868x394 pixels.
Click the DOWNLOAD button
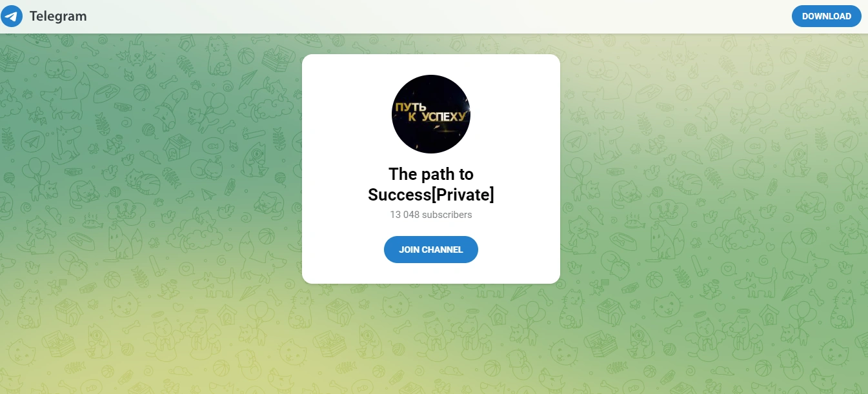826,16
